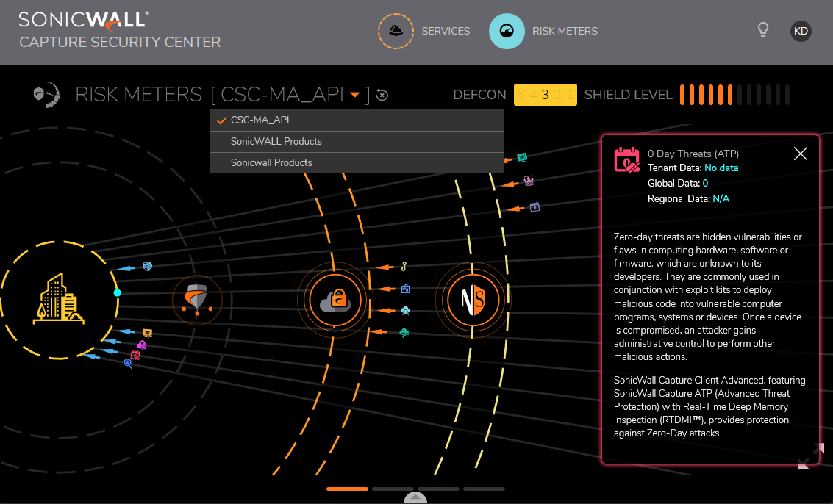Click the SonicWall Capture Security Center logo
833x504 pixels.
tap(120, 30)
